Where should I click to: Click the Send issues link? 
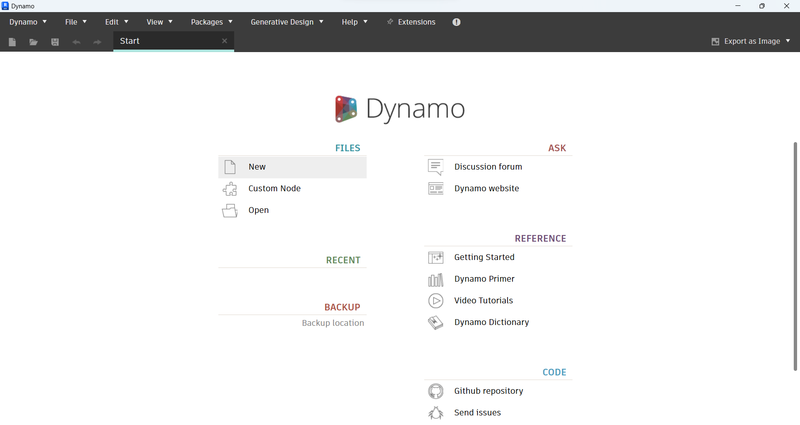[x=478, y=413]
